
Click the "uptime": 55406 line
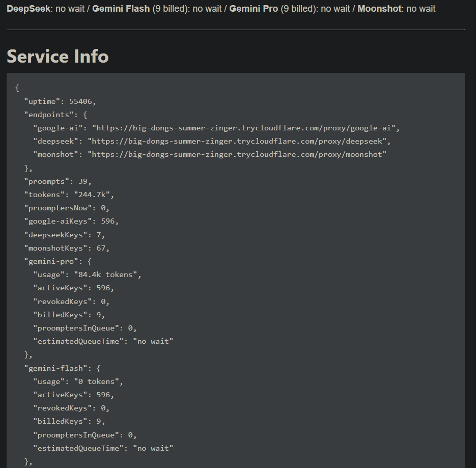point(60,101)
